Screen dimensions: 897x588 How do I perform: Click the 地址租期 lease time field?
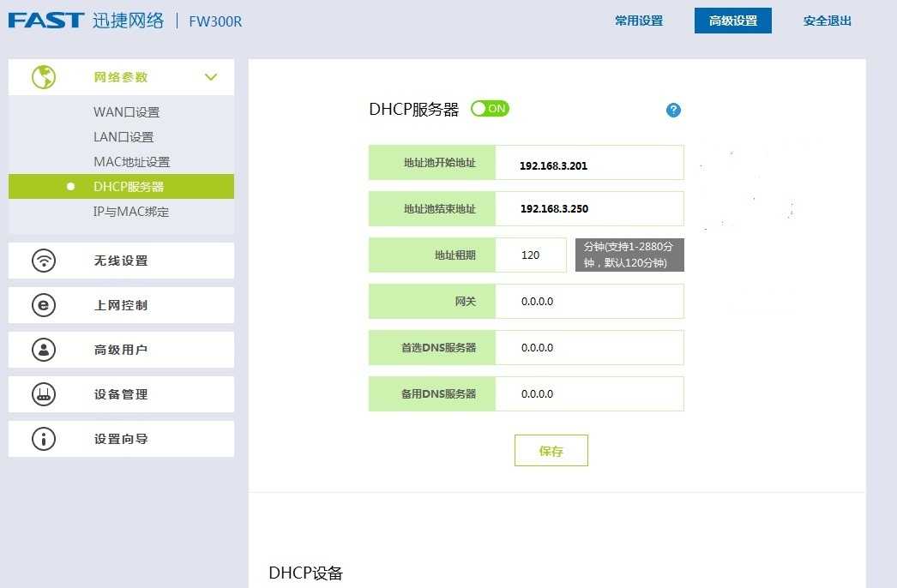pyautogui.click(x=530, y=255)
